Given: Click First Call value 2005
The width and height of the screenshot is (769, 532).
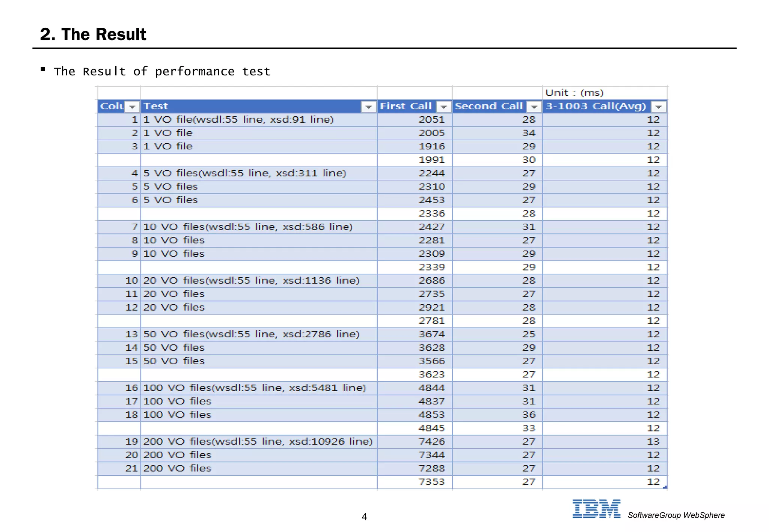Looking at the screenshot, I should (x=415, y=133).
